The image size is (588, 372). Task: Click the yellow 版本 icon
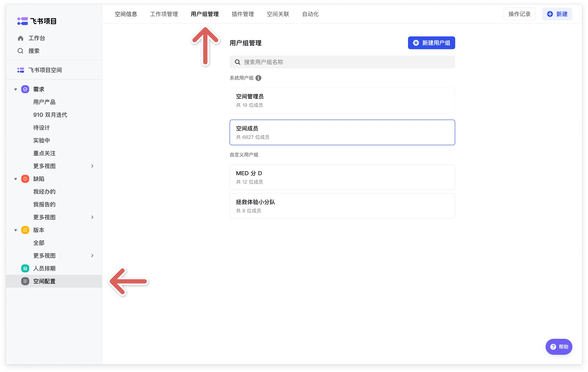point(25,230)
